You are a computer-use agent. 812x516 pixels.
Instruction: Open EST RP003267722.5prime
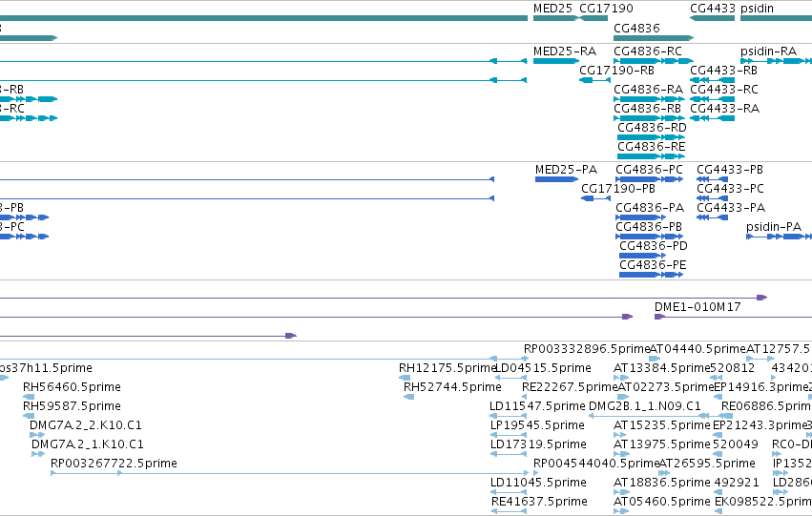114,464
